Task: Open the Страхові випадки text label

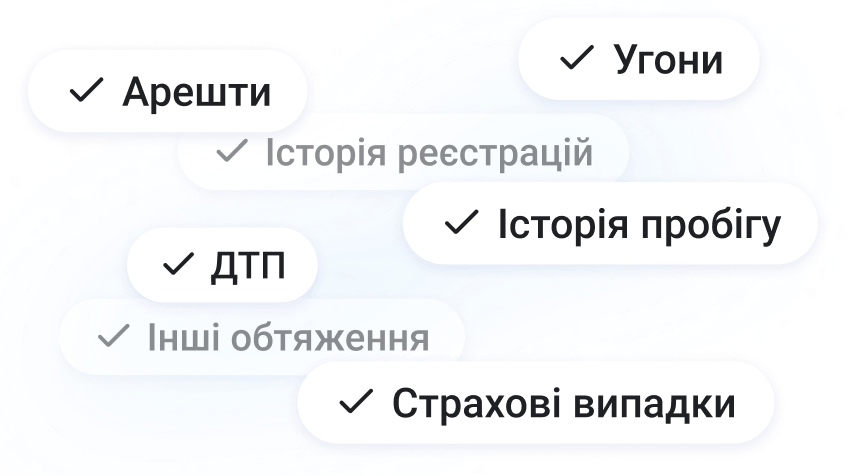Action: [564, 404]
